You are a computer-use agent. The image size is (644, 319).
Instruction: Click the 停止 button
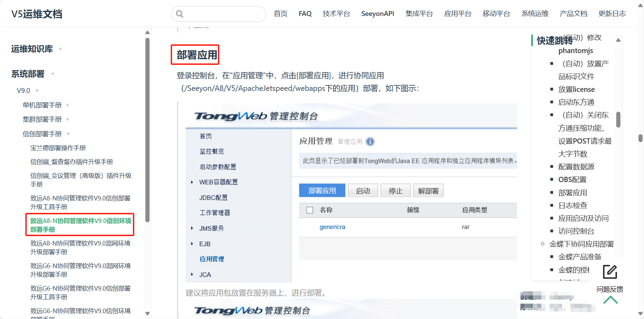(x=396, y=190)
